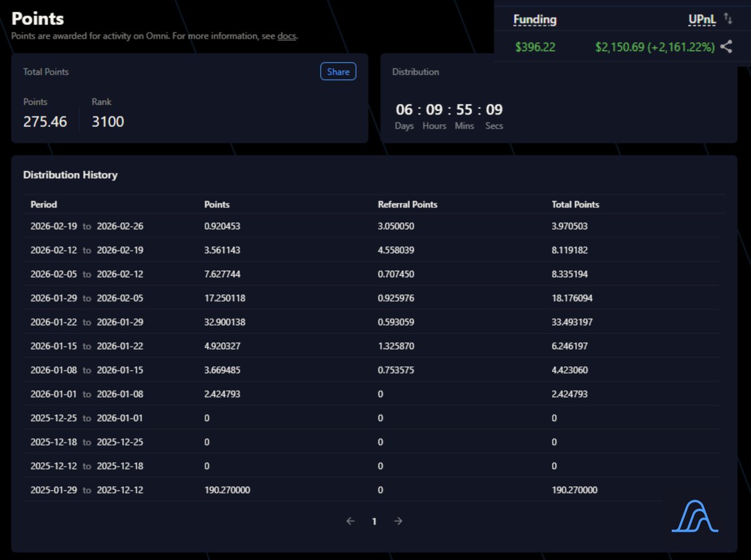Click the 275.46 points value
751x560 pixels.
click(45, 121)
